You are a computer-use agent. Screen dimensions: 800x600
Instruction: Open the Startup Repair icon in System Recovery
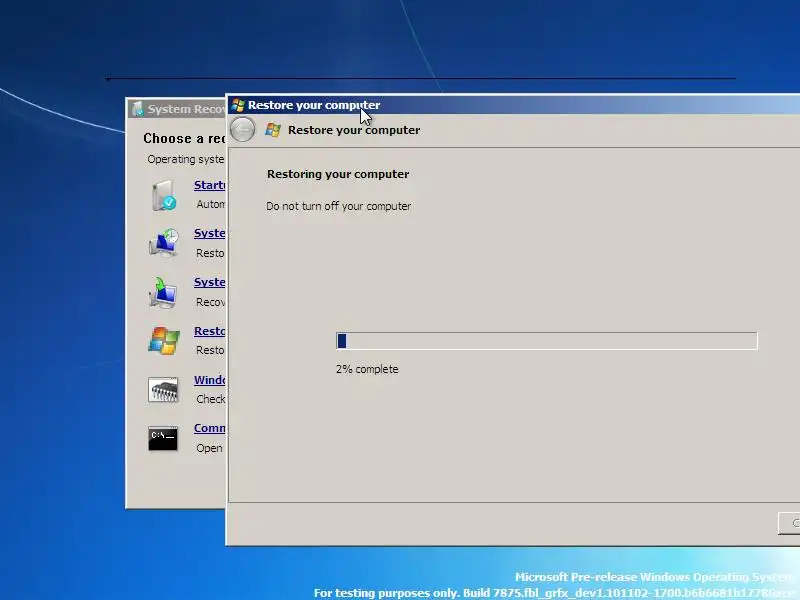164,195
